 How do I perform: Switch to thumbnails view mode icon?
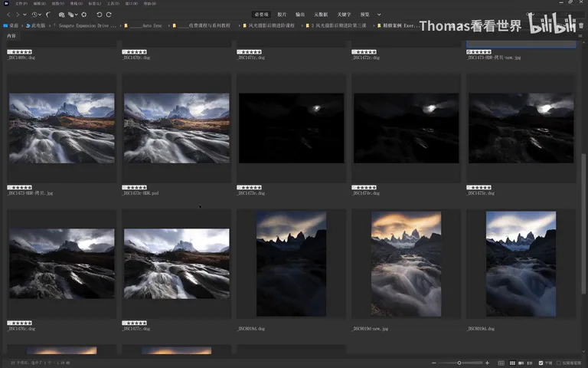point(512,363)
